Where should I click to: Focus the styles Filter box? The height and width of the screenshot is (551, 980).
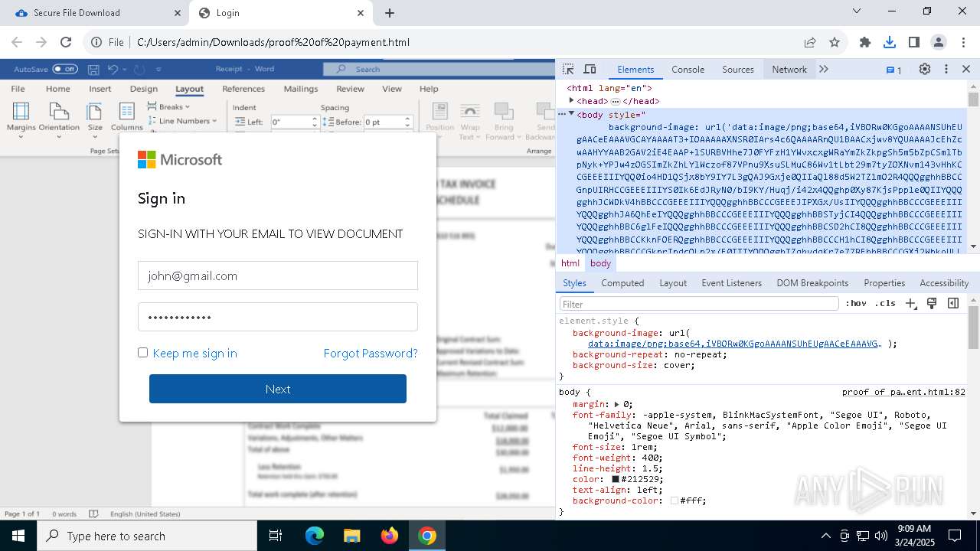pos(699,304)
